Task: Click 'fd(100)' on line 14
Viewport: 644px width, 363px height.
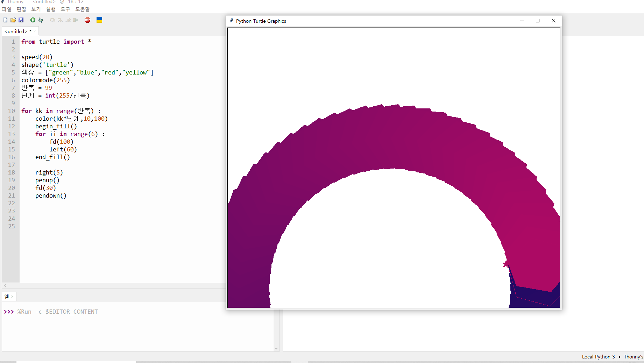Action: (x=62, y=142)
